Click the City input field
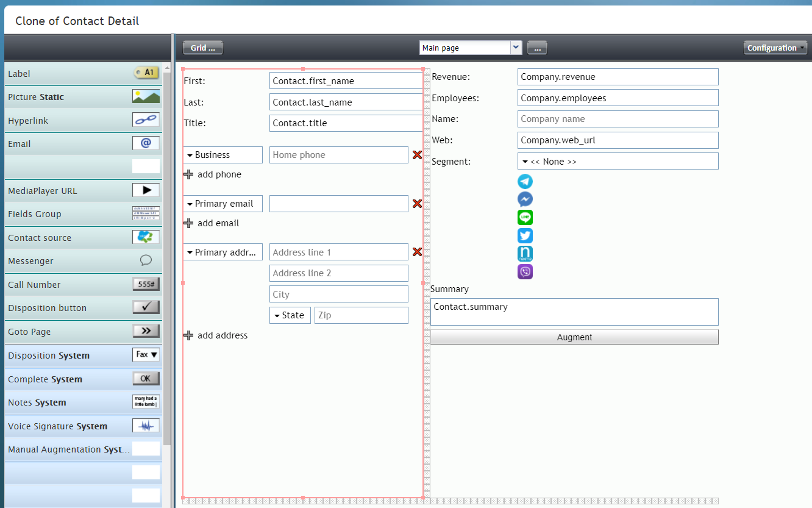Screen dimensions: 812x508 click(x=339, y=294)
